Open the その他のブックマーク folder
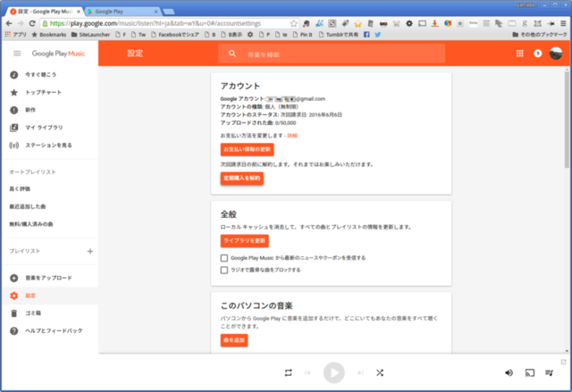 pos(540,35)
